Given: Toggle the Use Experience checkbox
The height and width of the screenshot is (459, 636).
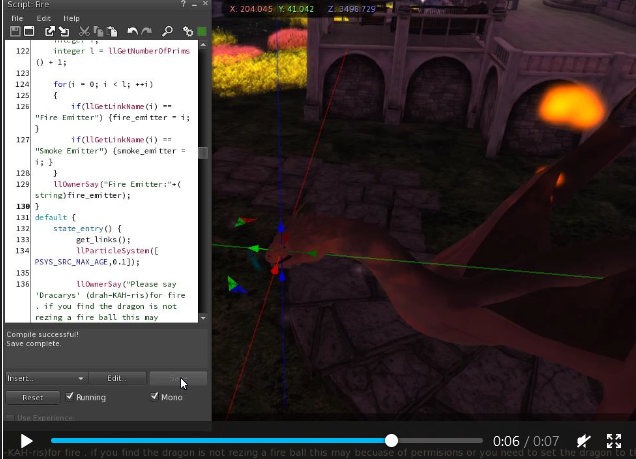Looking at the screenshot, I should (10, 417).
